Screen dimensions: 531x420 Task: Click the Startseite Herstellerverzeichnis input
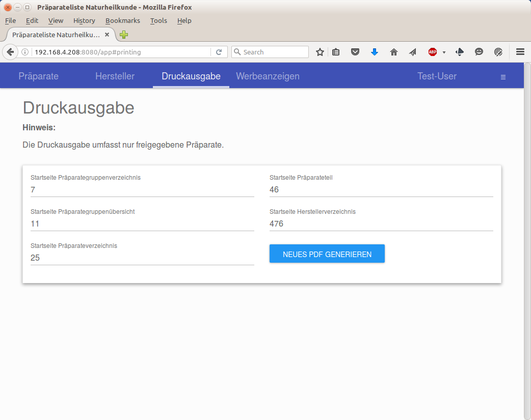(381, 223)
